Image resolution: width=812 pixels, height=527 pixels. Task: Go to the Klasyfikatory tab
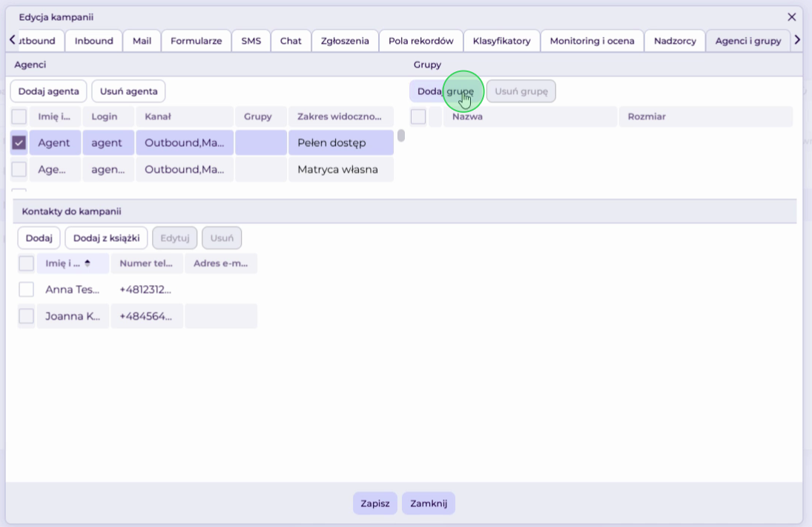tap(502, 41)
